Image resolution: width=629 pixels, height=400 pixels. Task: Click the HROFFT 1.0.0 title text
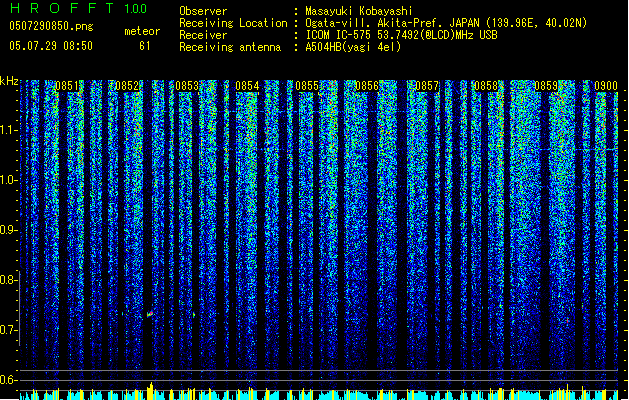[x=79, y=8]
